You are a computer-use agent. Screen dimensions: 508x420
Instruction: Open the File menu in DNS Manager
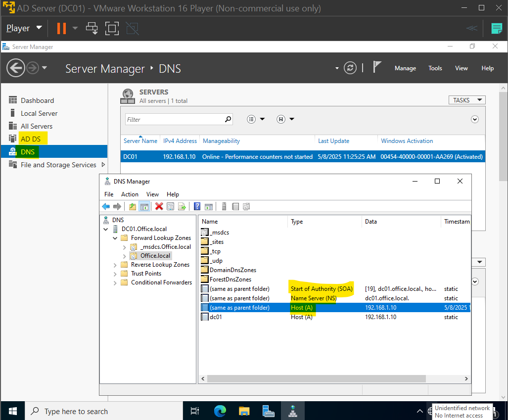(108, 194)
